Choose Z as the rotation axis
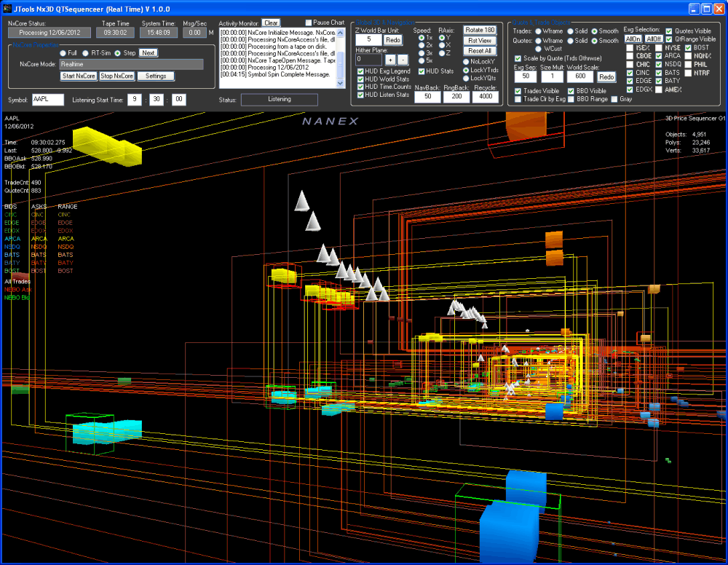Screen dimensions: 728x565 pyautogui.click(x=442, y=53)
